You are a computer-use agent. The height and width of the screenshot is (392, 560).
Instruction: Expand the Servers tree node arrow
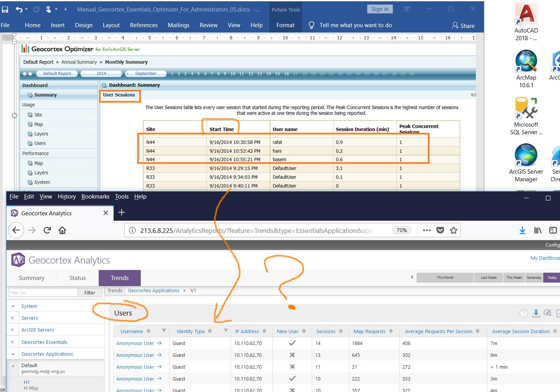(x=13, y=318)
